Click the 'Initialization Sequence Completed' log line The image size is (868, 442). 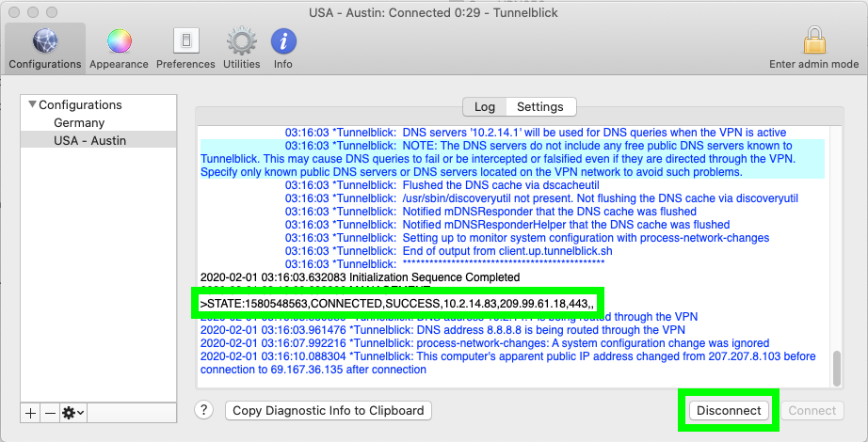[x=360, y=277]
